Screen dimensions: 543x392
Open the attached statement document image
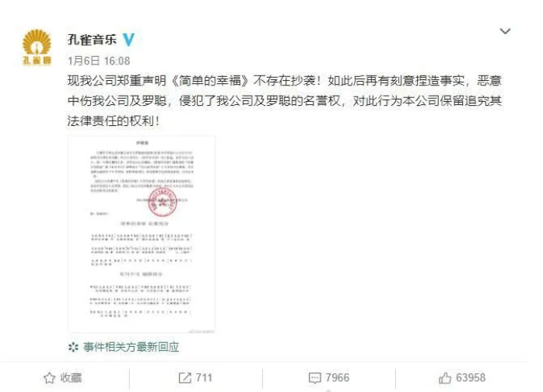pyautogui.click(x=142, y=234)
